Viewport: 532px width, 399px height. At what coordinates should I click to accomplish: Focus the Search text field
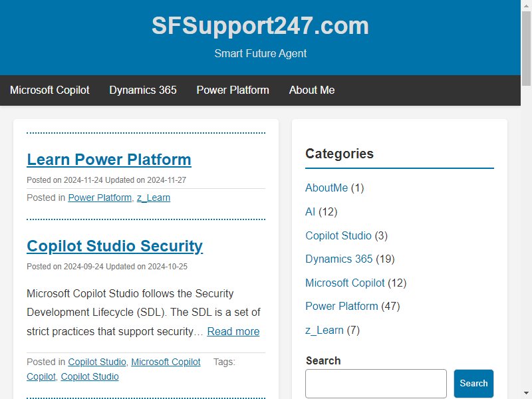click(376, 384)
